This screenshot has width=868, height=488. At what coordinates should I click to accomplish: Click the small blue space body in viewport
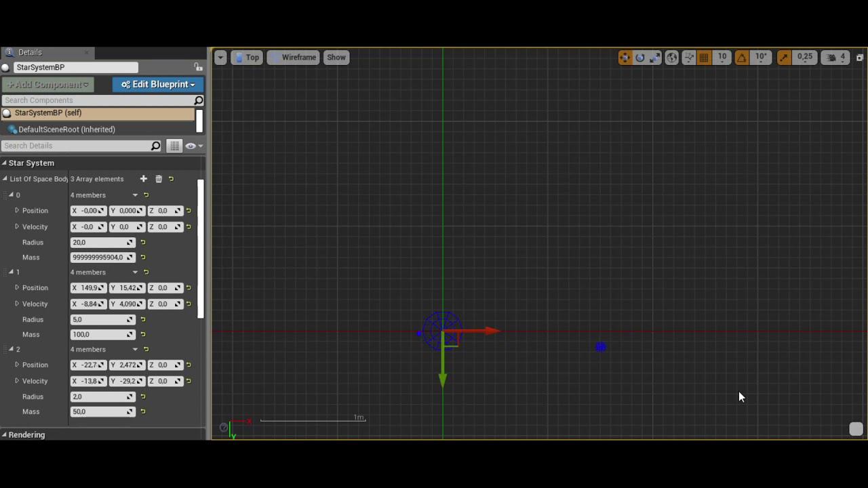click(x=600, y=347)
